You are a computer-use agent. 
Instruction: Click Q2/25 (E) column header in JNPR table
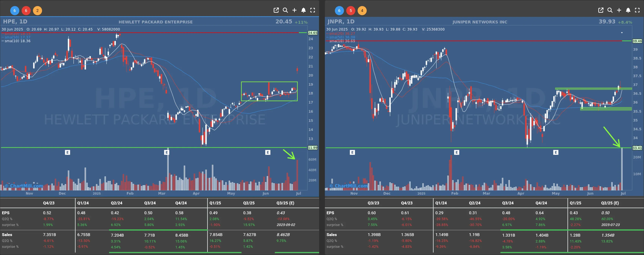(x=610, y=203)
